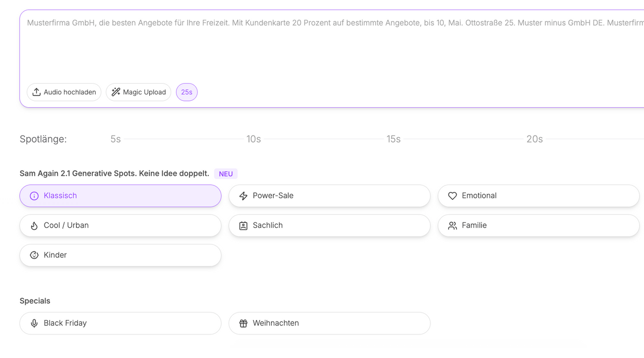Pick the Kinder style option

(120, 256)
